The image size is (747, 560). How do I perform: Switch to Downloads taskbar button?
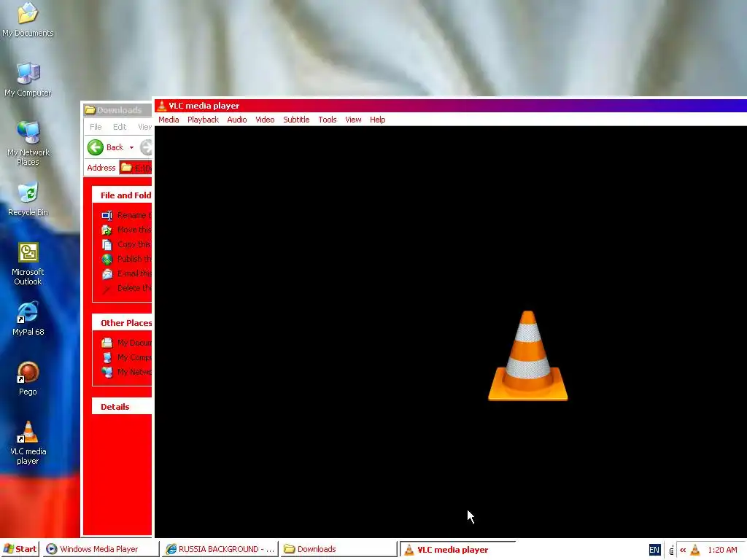[338, 549]
